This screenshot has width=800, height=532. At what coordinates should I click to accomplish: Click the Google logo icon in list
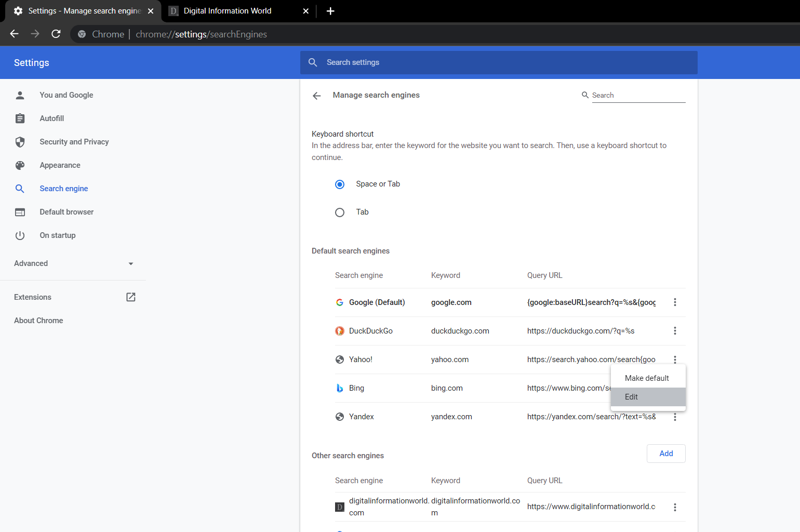point(340,302)
